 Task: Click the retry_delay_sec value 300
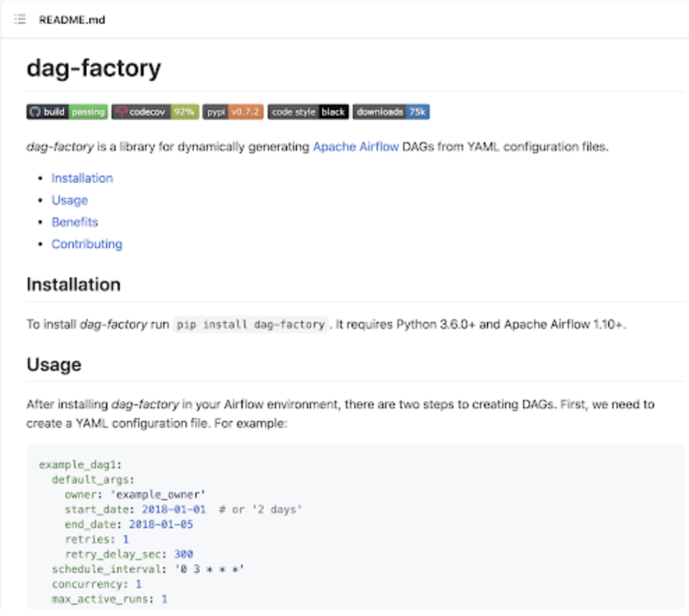tap(183, 554)
